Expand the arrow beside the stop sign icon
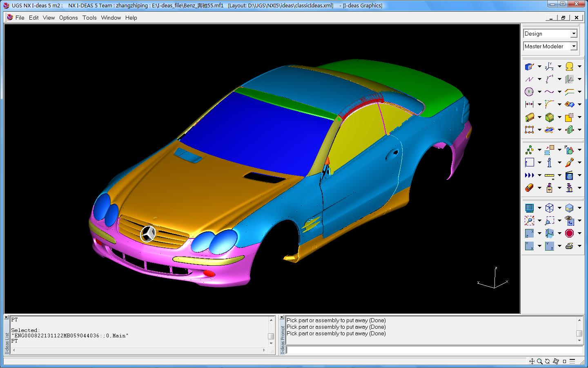588x368 pixels. point(579,234)
